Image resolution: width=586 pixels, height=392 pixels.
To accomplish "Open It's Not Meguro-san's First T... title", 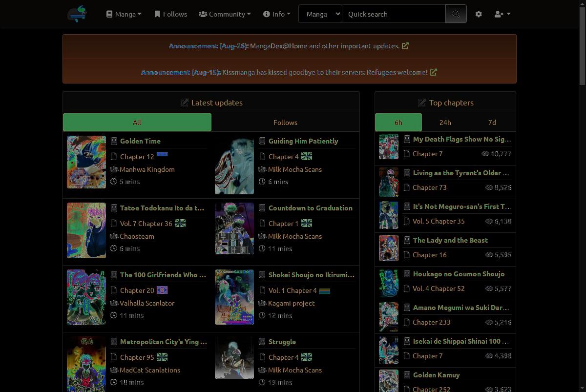I will point(462,206).
